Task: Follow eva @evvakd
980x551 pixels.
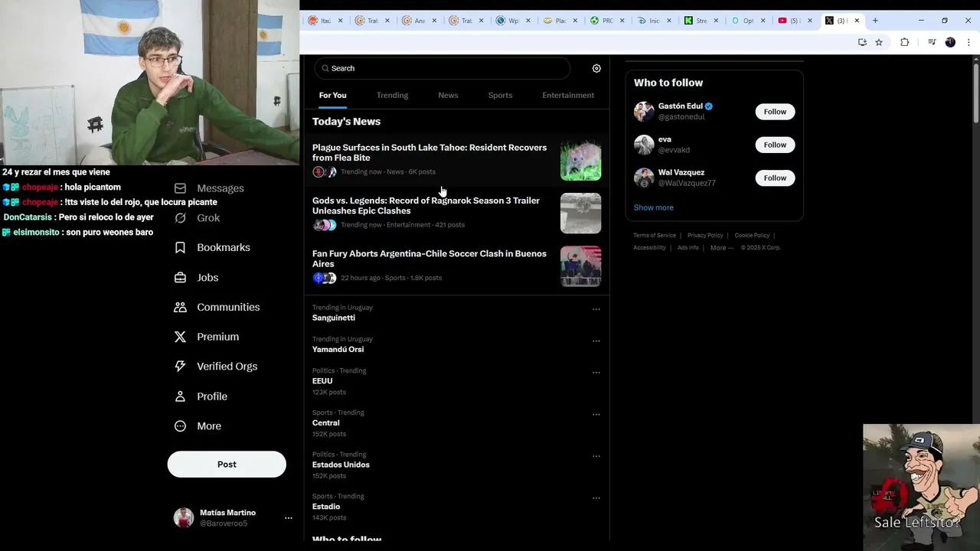Action: coord(775,145)
